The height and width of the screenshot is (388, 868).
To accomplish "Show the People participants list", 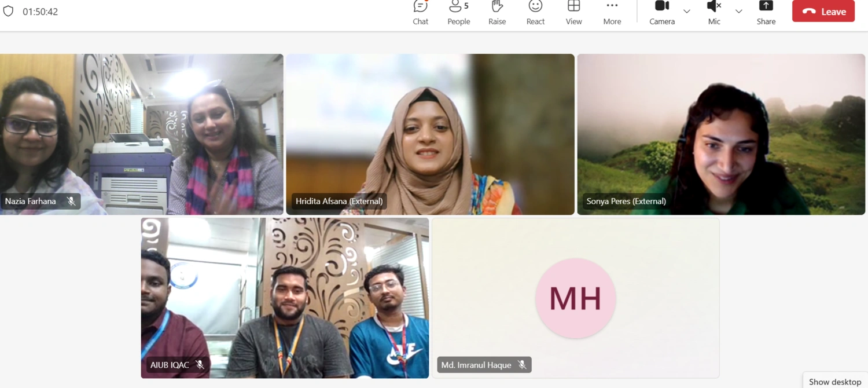I will tap(458, 12).
